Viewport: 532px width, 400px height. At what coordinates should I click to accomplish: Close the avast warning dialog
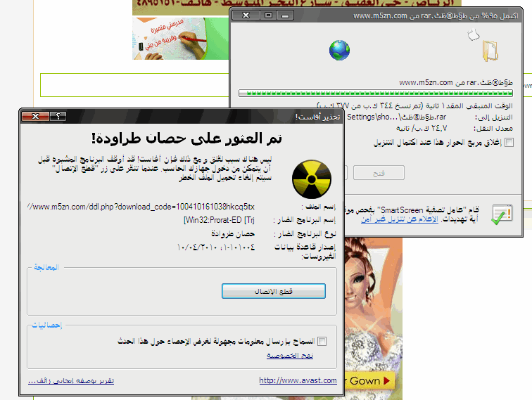tap(35, 116)
